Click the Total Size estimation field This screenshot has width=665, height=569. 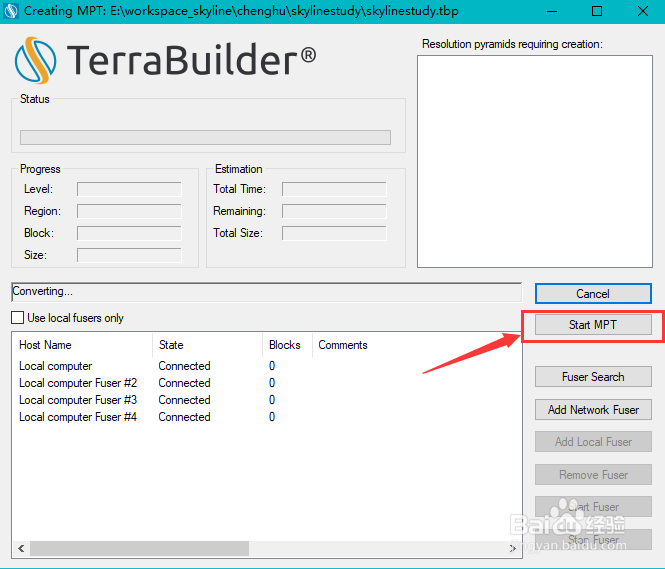point(334,233)
